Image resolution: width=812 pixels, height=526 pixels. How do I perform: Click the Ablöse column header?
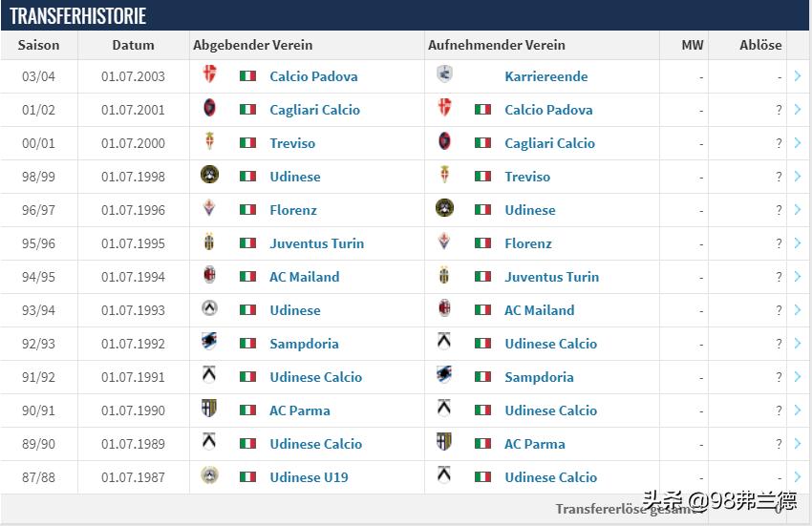pyautogui.click(x=760, y=45)
